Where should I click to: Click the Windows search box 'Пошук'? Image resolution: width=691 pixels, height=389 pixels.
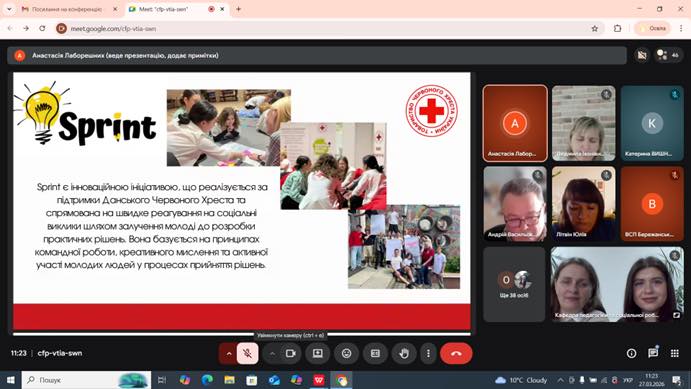coord(86,380)
